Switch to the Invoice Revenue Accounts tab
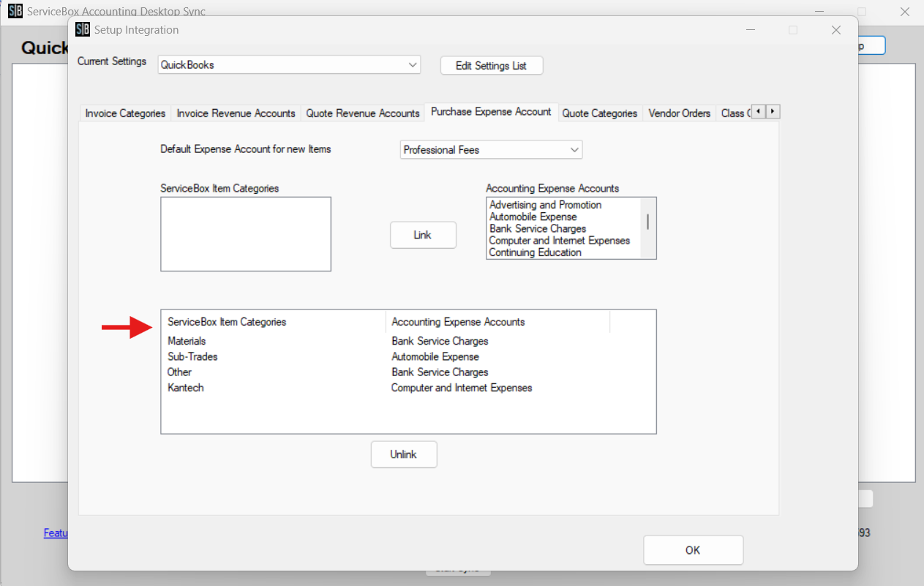Screen dimensions: 924x586 coord(236,113)
